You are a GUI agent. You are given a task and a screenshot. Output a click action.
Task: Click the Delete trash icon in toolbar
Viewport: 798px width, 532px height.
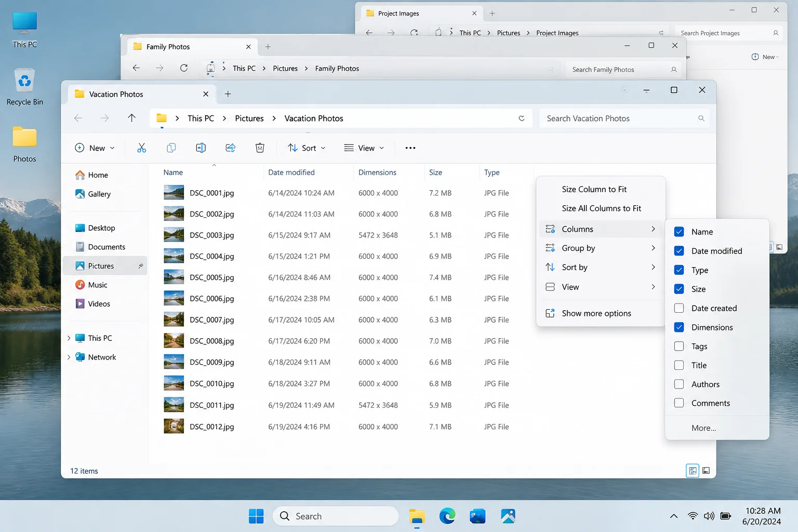pyautogui.click(x=260, y=148)
